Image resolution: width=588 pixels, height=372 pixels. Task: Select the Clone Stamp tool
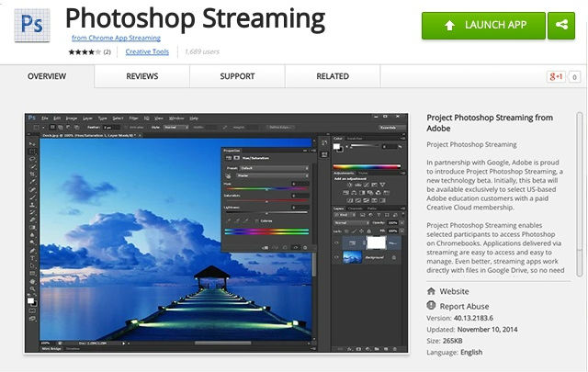tap(33, 205)
